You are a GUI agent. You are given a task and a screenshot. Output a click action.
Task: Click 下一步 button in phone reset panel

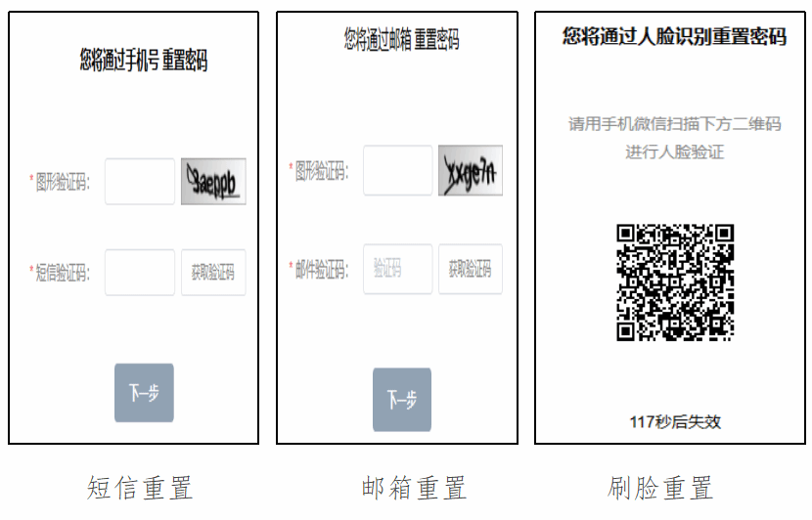pos(144,393)
